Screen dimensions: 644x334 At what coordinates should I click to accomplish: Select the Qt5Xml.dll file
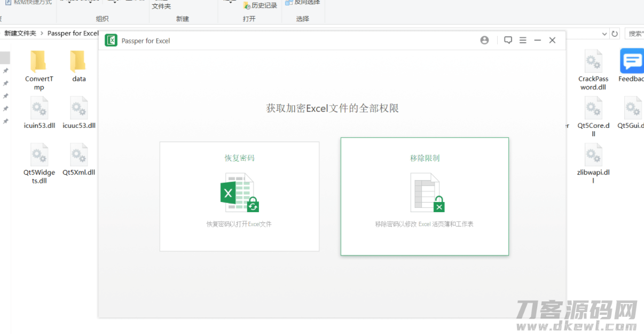pyautogui.click(x=79, y=160)
